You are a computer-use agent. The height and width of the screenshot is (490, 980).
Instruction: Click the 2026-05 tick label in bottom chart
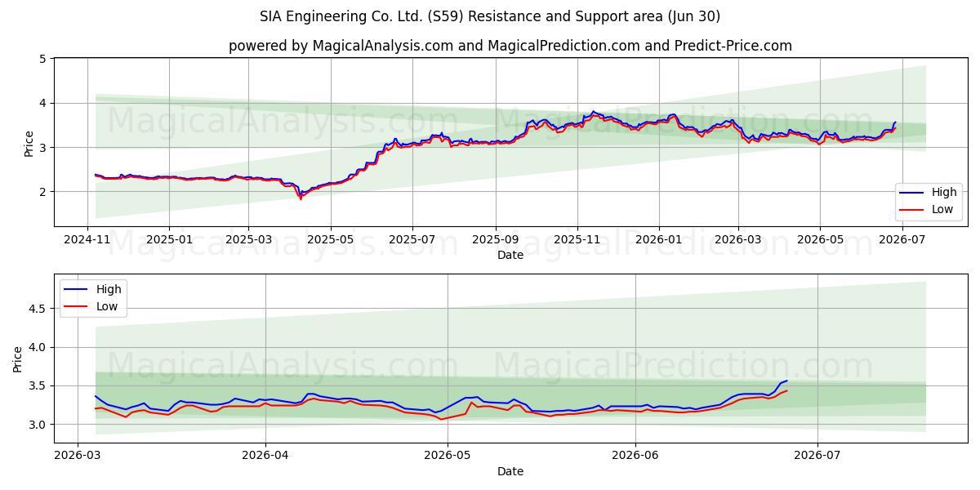point(448,457)
